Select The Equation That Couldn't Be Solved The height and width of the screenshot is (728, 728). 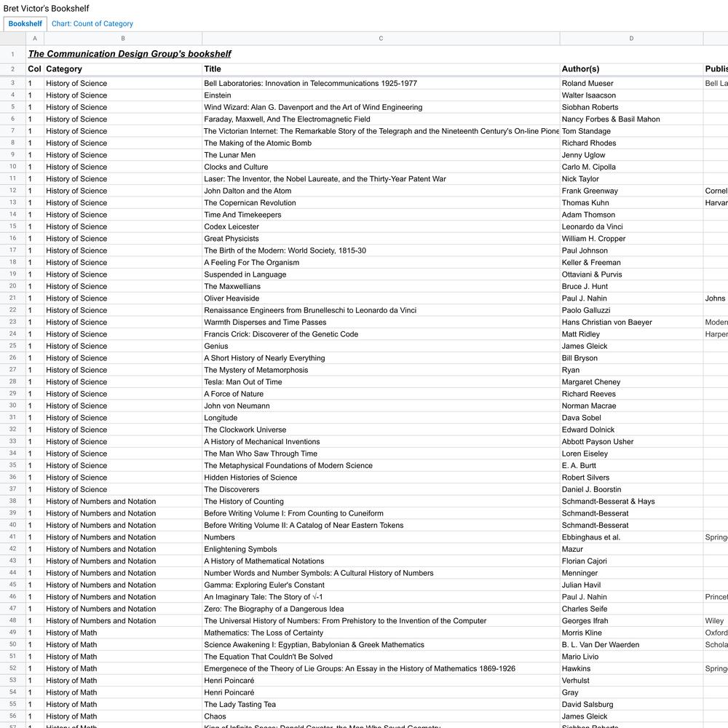tap(381, 657)
